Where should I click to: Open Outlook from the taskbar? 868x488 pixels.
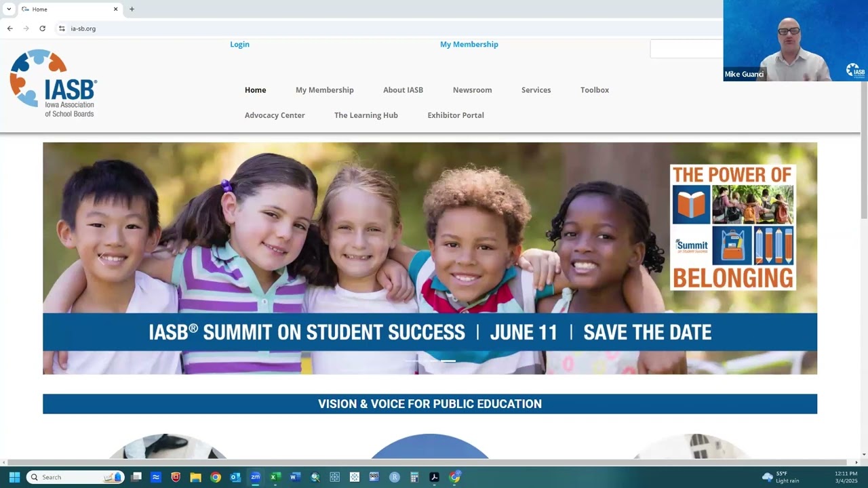[235, 477]
